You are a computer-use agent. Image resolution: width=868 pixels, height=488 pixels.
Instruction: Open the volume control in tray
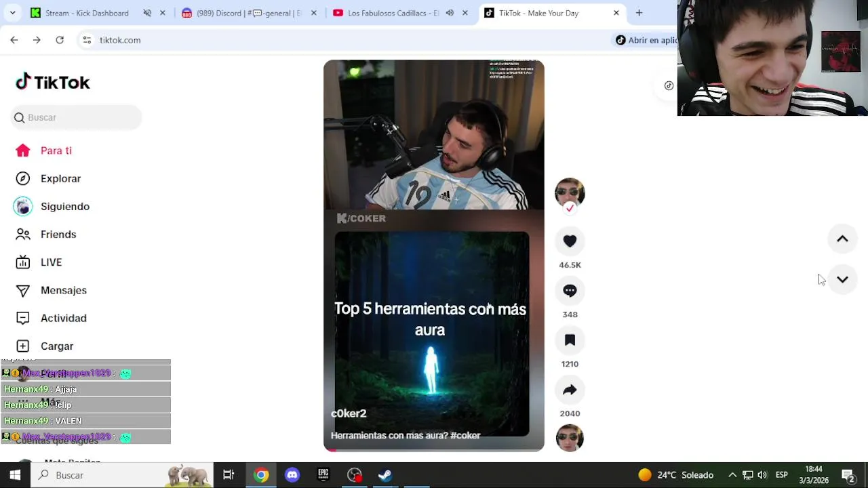762,475
